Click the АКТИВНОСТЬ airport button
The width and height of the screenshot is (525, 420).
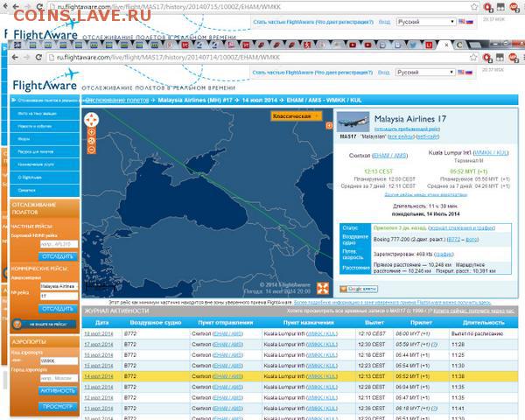pos(58,391)
